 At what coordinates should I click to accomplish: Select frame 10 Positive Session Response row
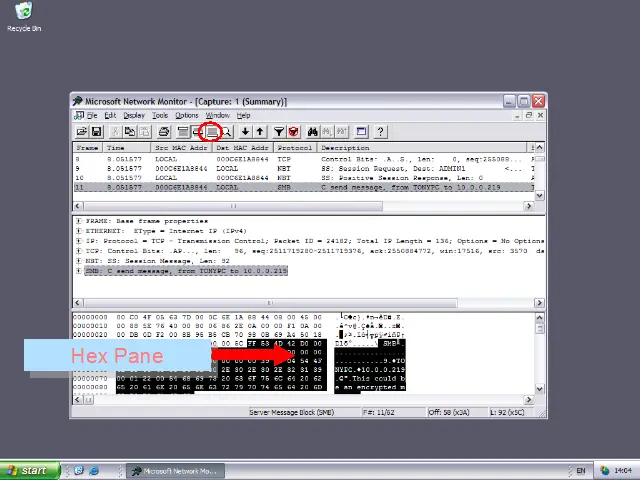click(x=303, y=178)
